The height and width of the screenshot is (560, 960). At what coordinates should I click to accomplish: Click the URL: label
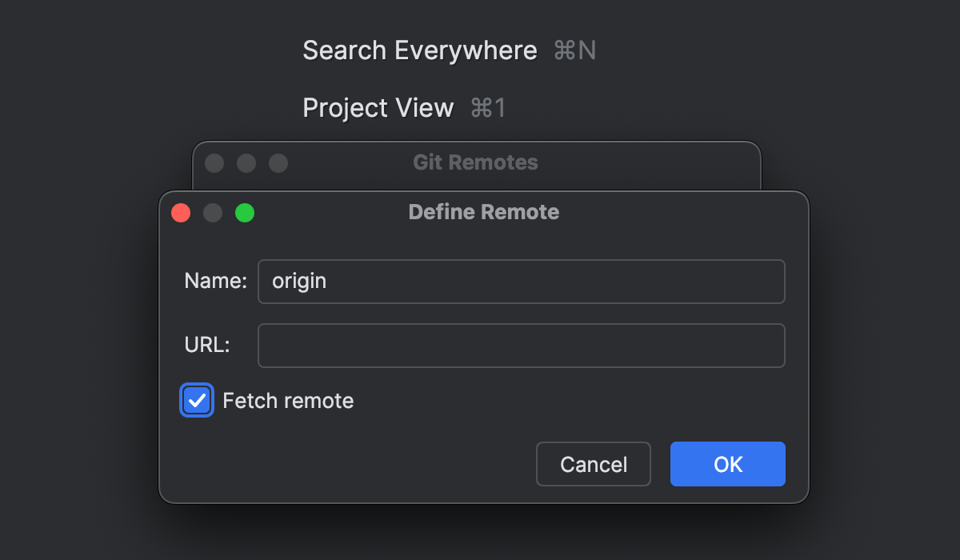[x=206, y=345]
